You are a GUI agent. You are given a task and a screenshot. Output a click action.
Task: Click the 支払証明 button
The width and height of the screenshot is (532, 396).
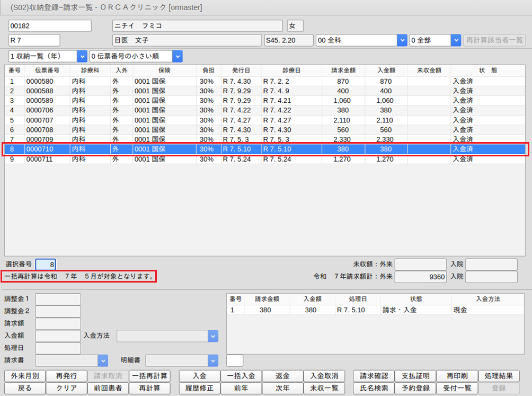(x=415, y=376)
